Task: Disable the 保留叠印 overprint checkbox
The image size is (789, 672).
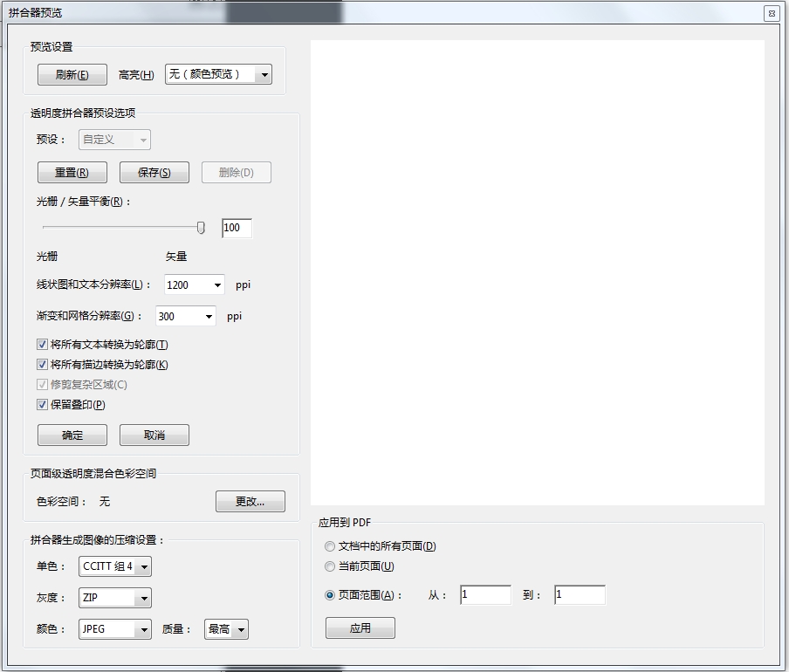Action: [x=42, y=404]
